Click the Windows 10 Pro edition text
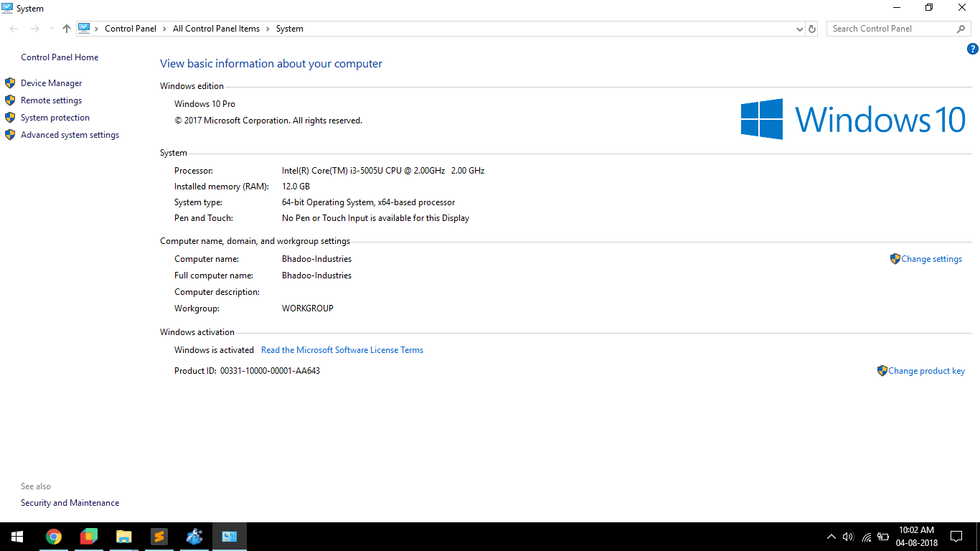The width and height of the screenshot is (980, 551). (x=204, y=104)
